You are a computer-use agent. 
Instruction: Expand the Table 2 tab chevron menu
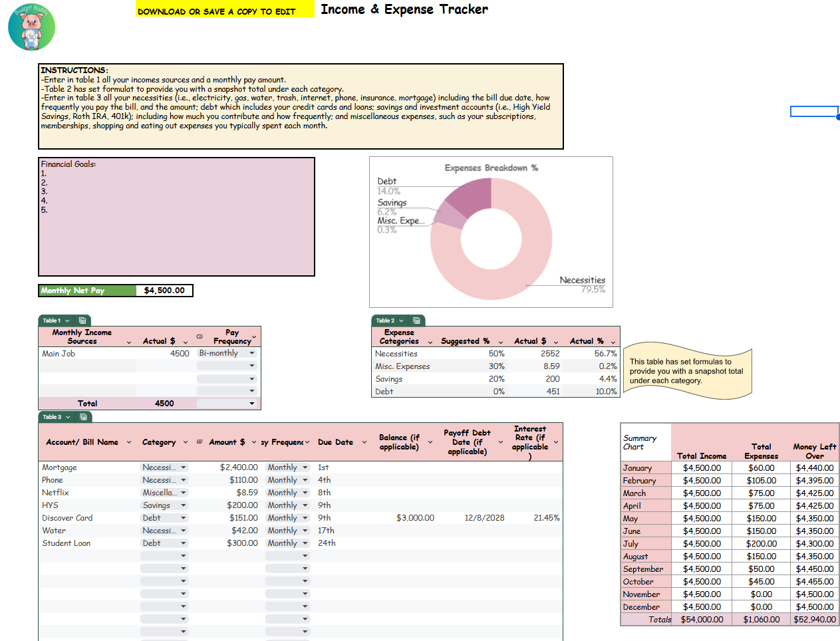point(400,320)
